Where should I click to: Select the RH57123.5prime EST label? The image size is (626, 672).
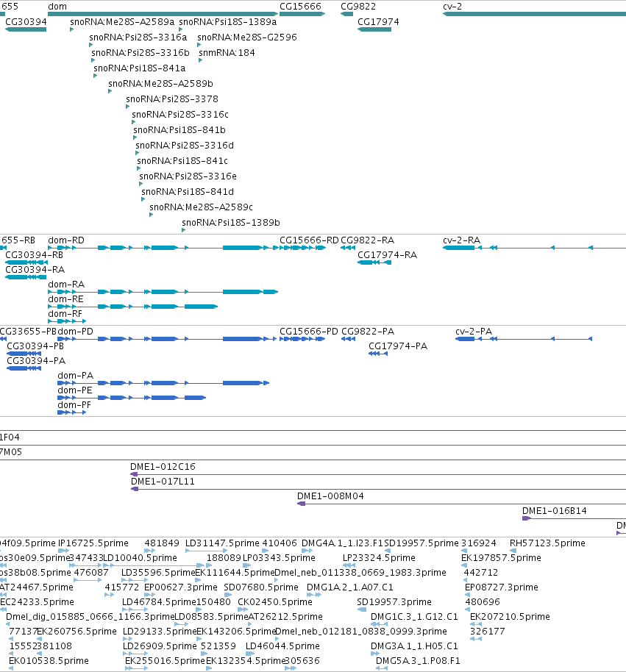click(547, 543)
